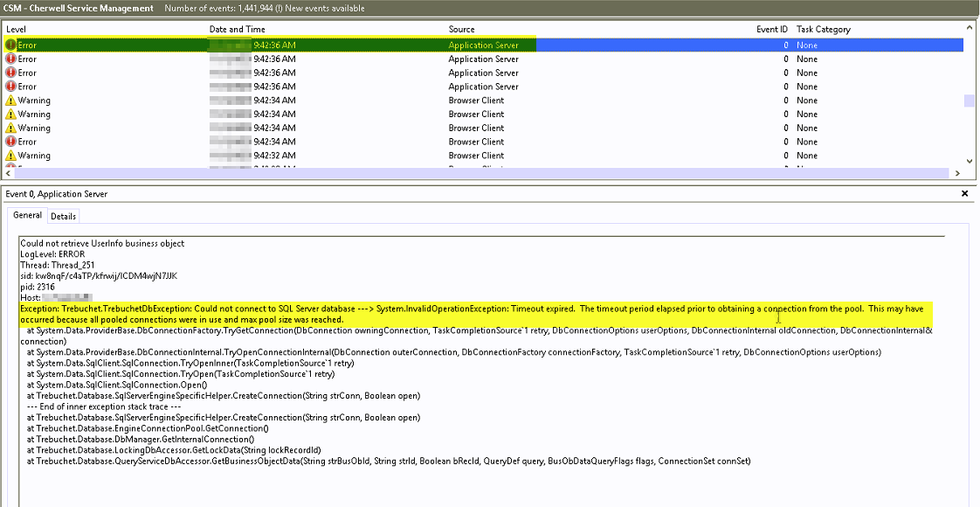The image size is (980, 507).
Task: Select the General tab
Action: click(27, 215)
